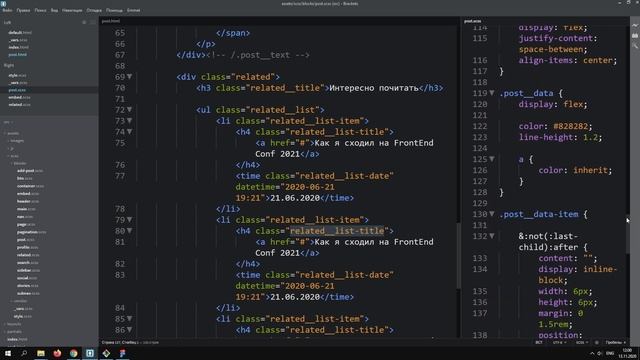Open File Explorer from taskbar
Viewport: 640px width, 360px height.
click(41, 353)
